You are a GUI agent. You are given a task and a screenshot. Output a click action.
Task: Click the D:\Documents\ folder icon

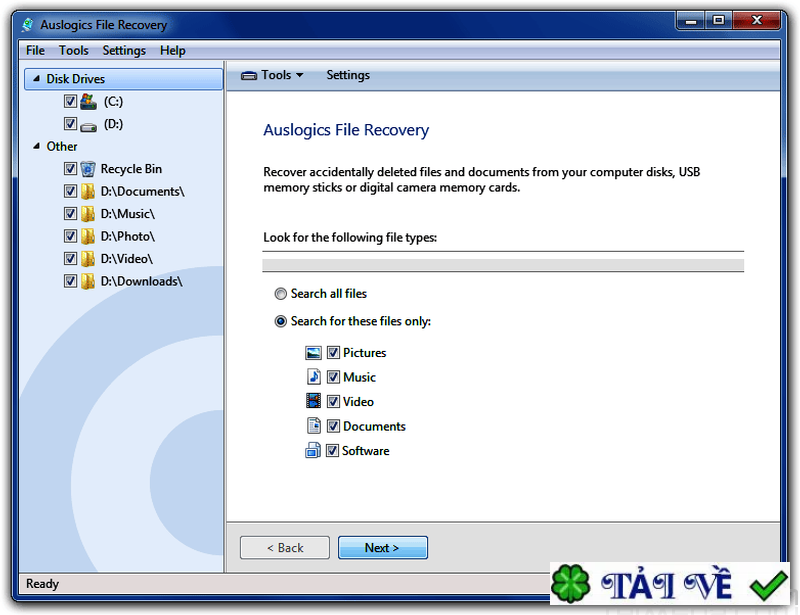tap(88, 191)
